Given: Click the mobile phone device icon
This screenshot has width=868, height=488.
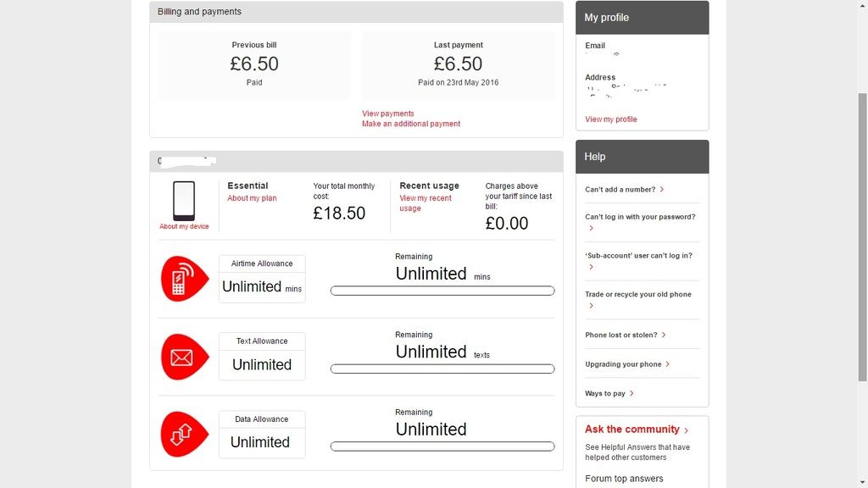Looking at the screenshot, I should click(x=184, y=201).
